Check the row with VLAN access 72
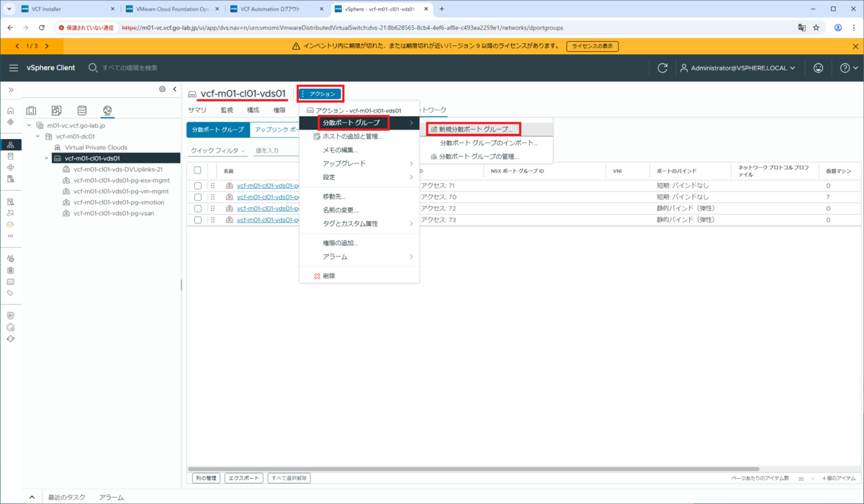 [198, 208]
